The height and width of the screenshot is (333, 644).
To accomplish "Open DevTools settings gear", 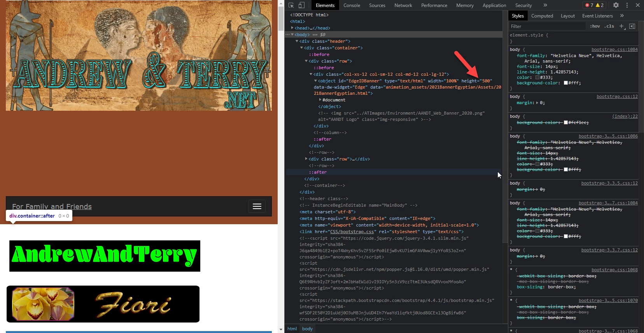I will coord(616,5).
